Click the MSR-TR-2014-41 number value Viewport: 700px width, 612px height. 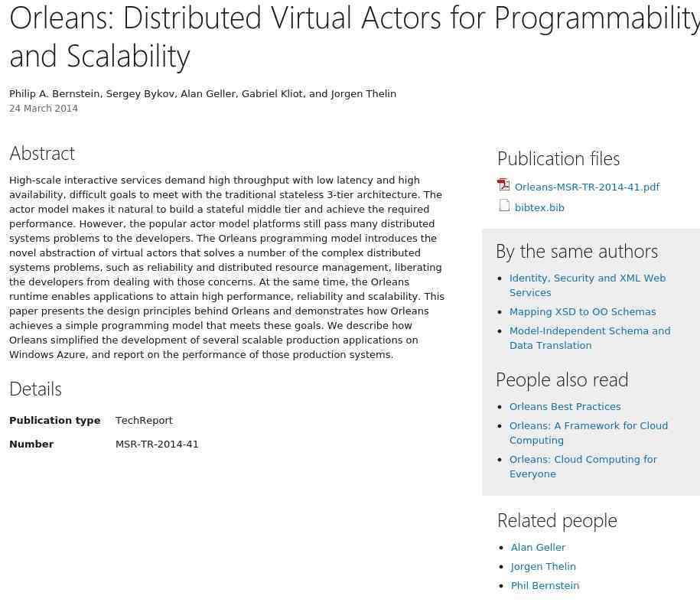(x=157, y=444)
